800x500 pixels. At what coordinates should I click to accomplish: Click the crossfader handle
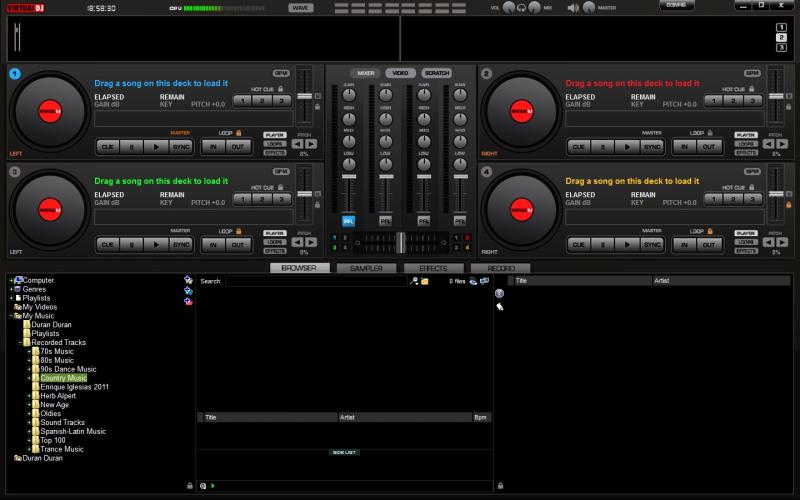[401, 243]
